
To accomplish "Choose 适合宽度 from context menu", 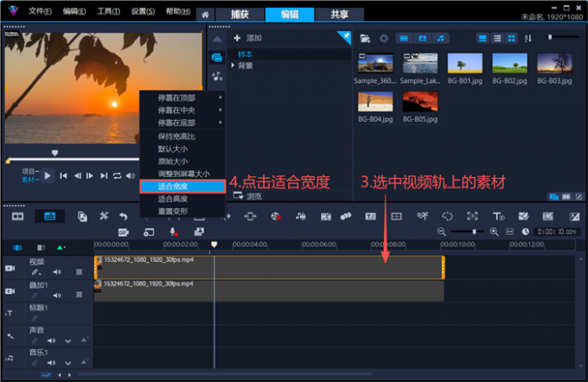I will point(182,187).
